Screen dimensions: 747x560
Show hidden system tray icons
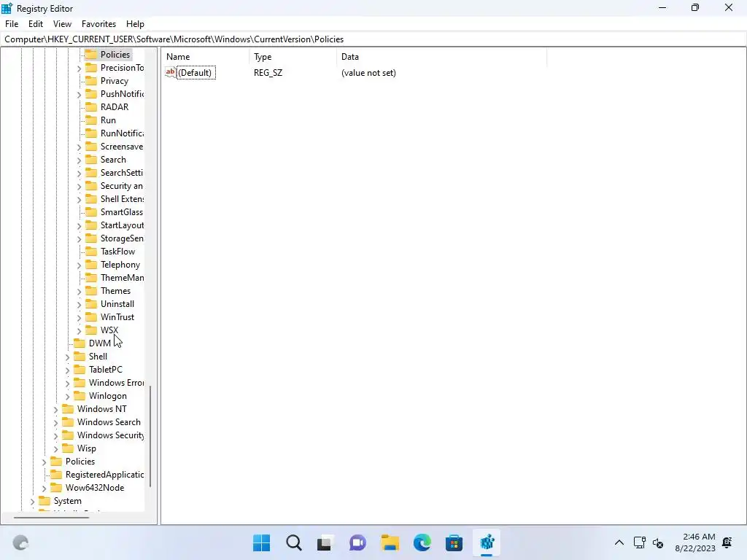coord(619,542)
